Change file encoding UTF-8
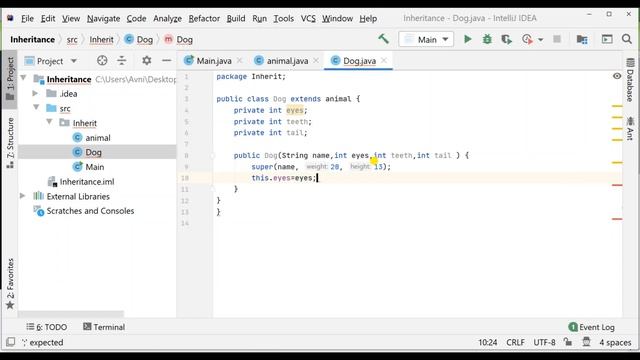The width and height of the screenshot is (640, 360). [544, 342]
